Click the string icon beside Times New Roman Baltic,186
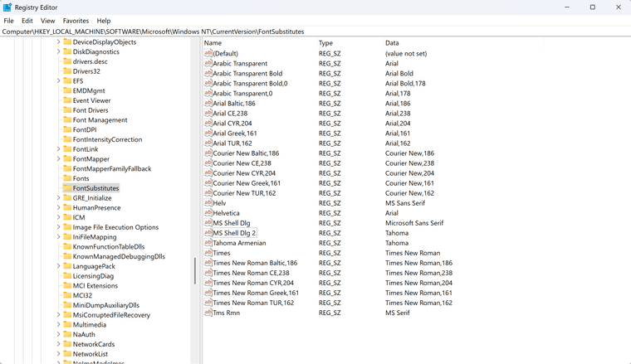This screenshot has width=631, height=364. 208,262
